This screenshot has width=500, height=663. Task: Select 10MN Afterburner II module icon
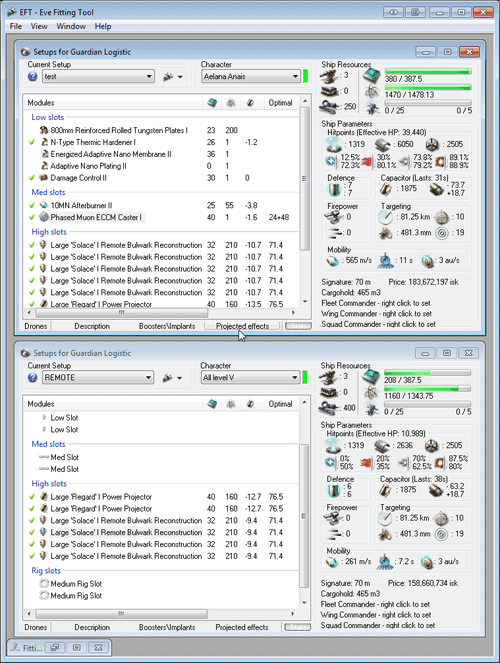pyautogui.click(x=44, y=205)
